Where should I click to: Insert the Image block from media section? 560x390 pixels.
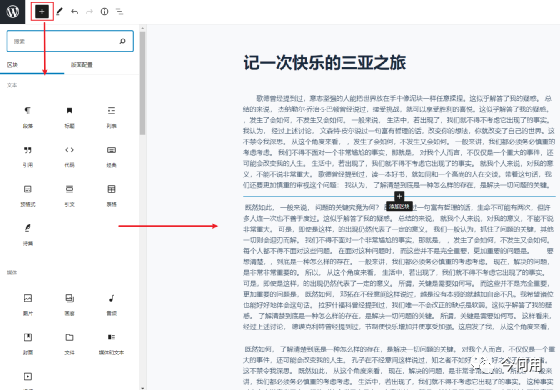pos(28,304)
